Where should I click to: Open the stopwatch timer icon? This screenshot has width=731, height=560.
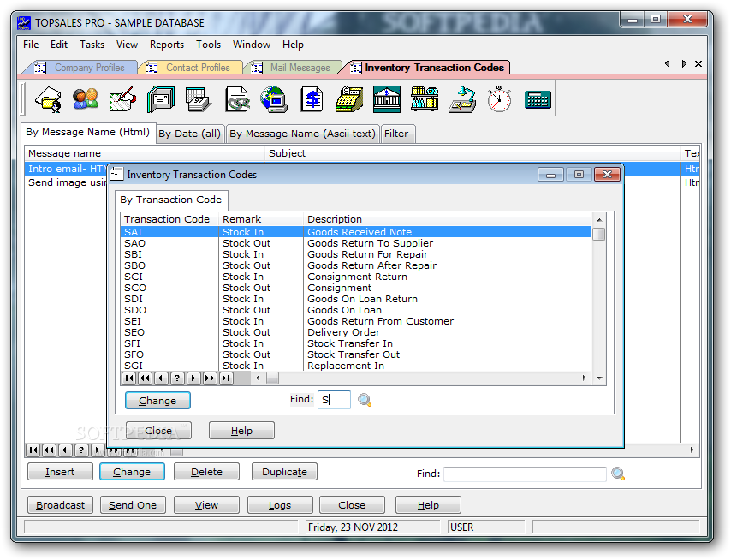coord(499,99)
